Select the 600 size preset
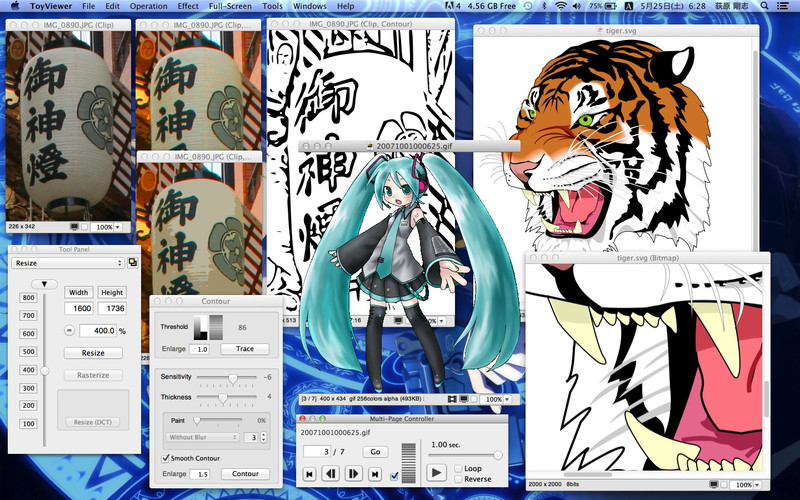This screenshot has height=500, width=800. (x=29, y=334)
